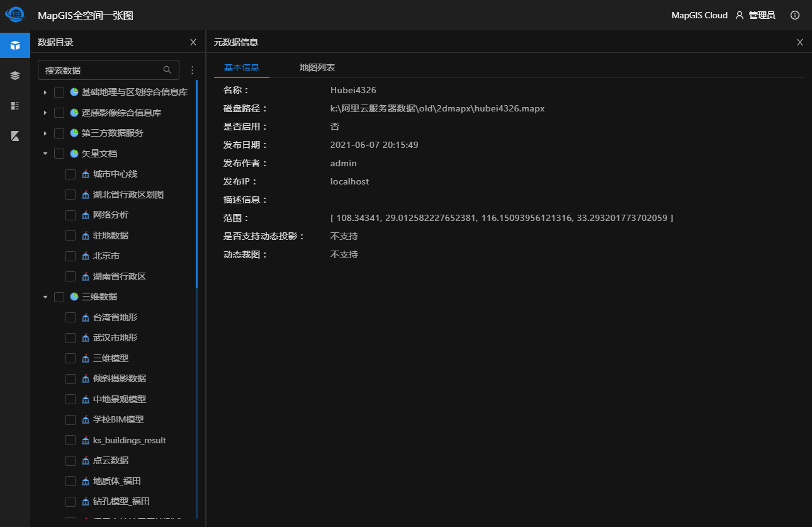Check the 遥感影像综合信息库 checkbox
The image size is (812, 527).
click(59, 113)
